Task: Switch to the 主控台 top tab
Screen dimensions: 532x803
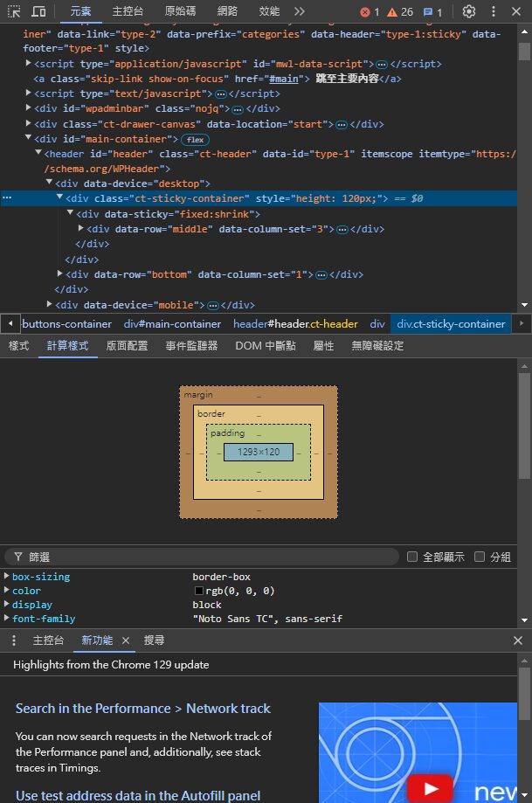Action: coord(128,11)
